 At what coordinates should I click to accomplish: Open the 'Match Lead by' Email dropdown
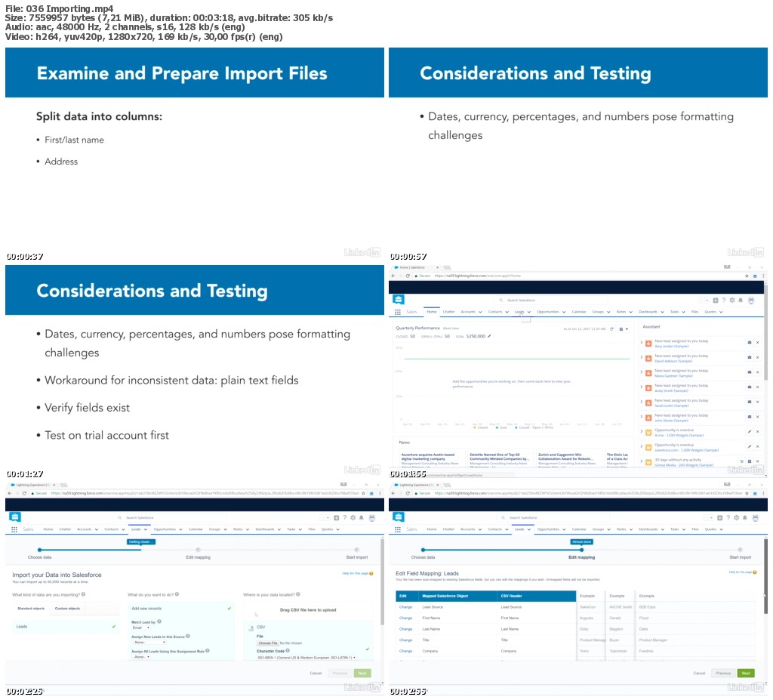[x=141, y=628]
